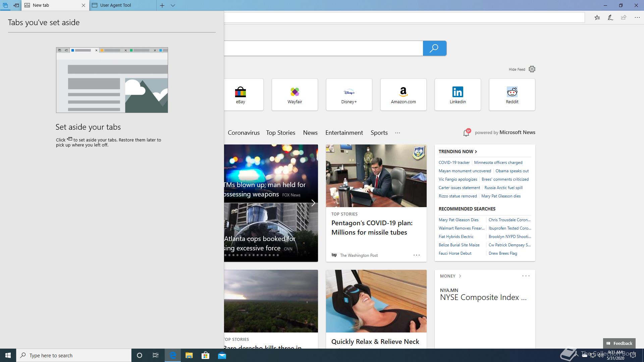
Task: Focus the web search input box
Action: pos(323,48)
